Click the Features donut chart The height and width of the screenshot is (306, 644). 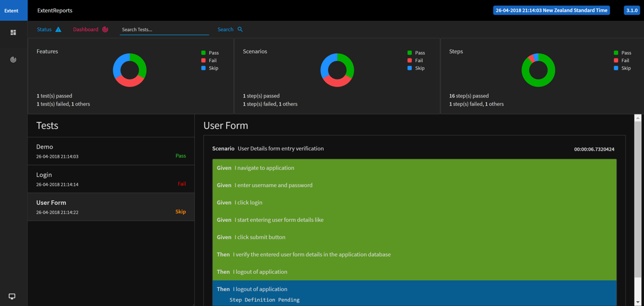click(x=130, y=70)
